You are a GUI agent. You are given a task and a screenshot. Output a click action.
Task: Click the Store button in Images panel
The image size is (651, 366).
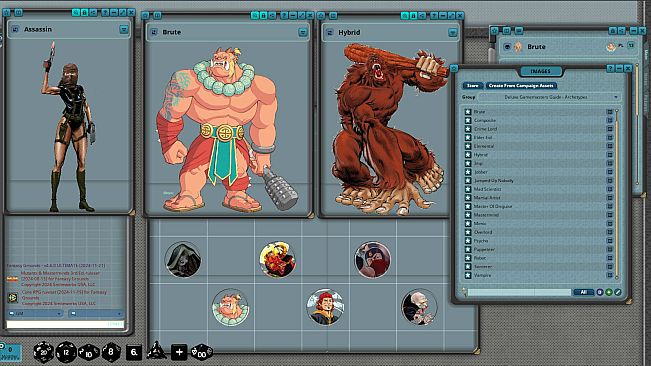[x=472, y=85]
